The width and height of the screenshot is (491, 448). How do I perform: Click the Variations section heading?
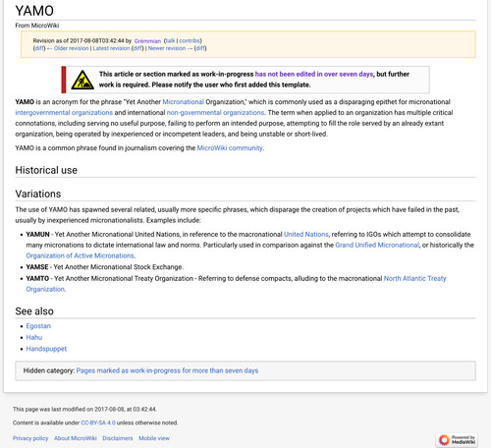click(38, 194)
